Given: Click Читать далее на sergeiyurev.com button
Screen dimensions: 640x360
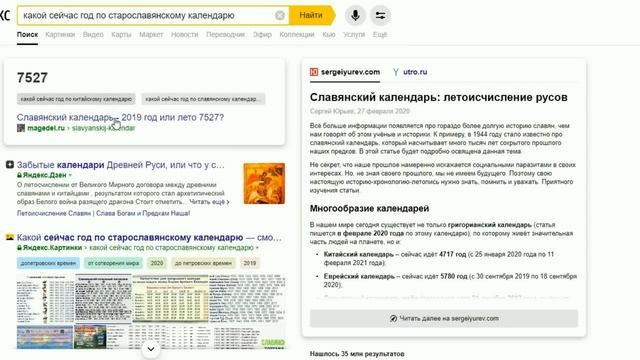Looking at the screenshot, I should (x=444, y=318).
